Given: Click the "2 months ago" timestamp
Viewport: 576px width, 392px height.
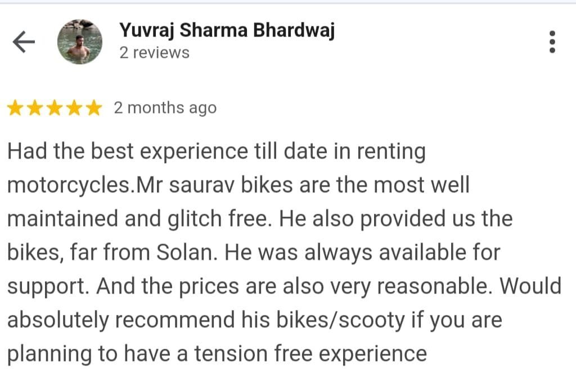Looking at the screenshot, I should tap(165, 108).
